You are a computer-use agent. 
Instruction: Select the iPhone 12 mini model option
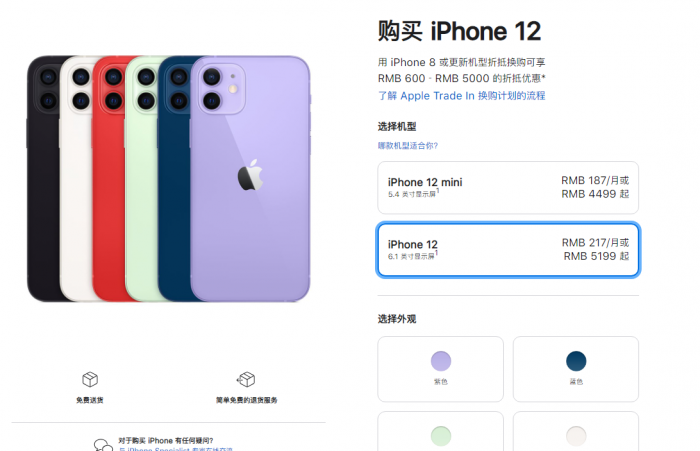[508, 188]
